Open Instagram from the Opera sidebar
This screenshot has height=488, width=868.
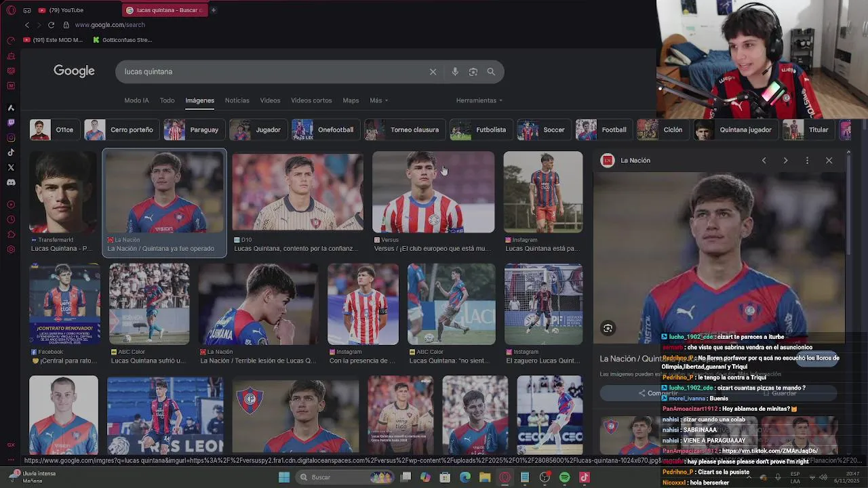(11, 138)
